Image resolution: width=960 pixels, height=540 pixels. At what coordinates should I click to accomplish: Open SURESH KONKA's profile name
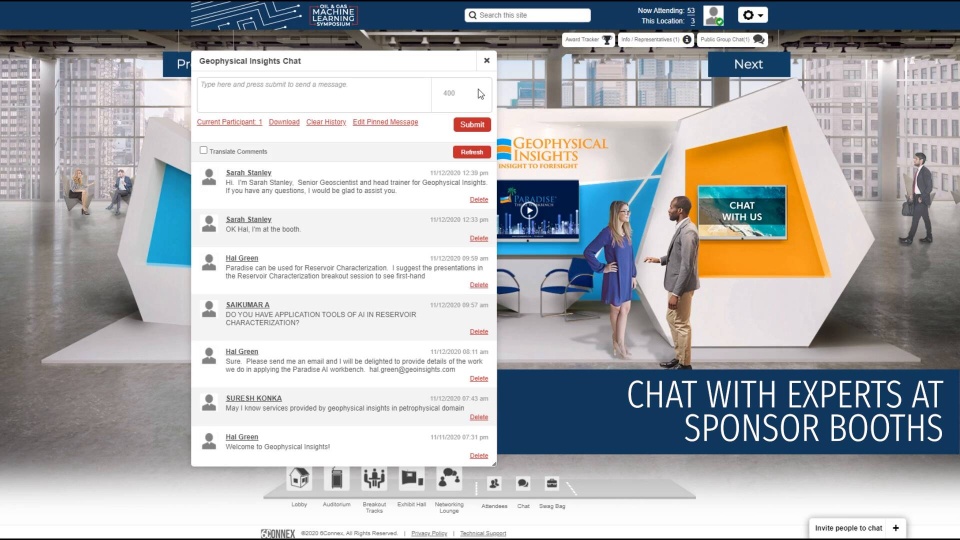pos(253,398)
